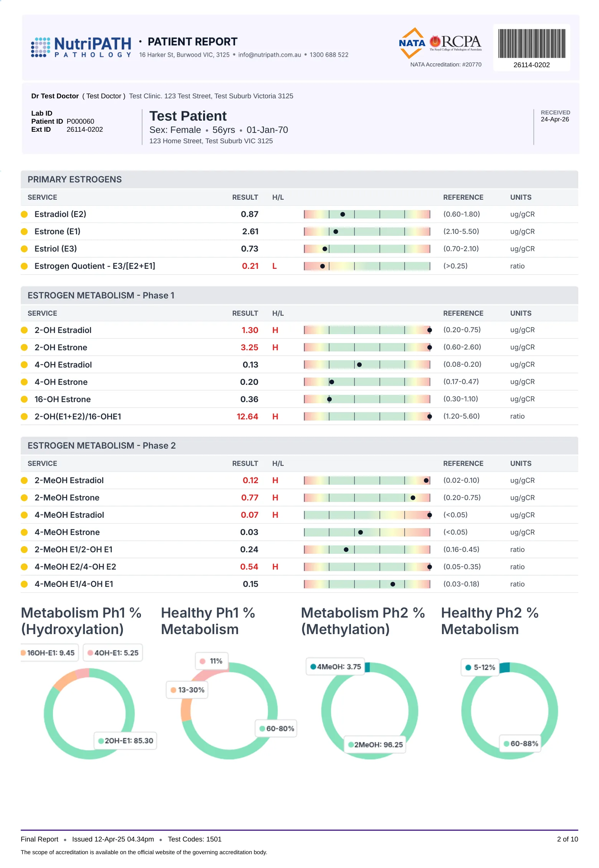Click the Patient ID value P000060
Viewport: 599px width, 868px height.
tap(80, 121)
